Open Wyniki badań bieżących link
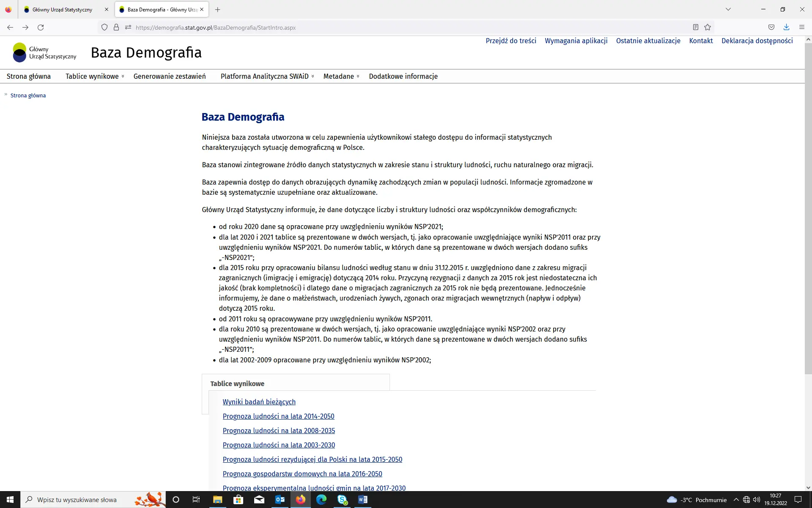Image resolution: width=812 pixels, height=508 pixels. tap(259, 402)
